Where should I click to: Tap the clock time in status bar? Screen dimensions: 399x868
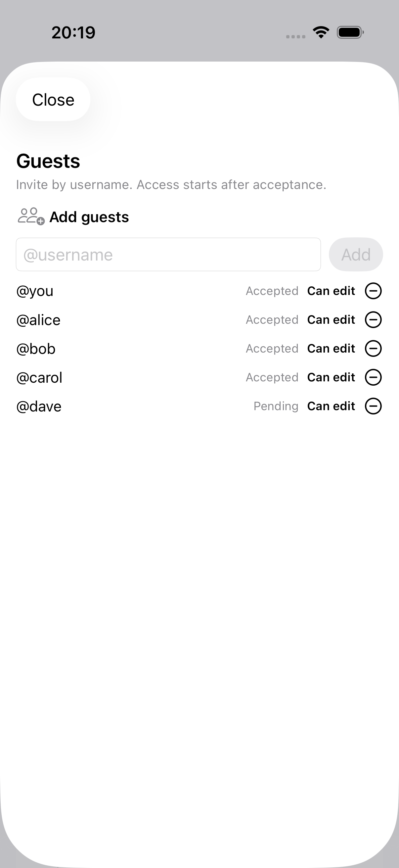click(73, 33)
